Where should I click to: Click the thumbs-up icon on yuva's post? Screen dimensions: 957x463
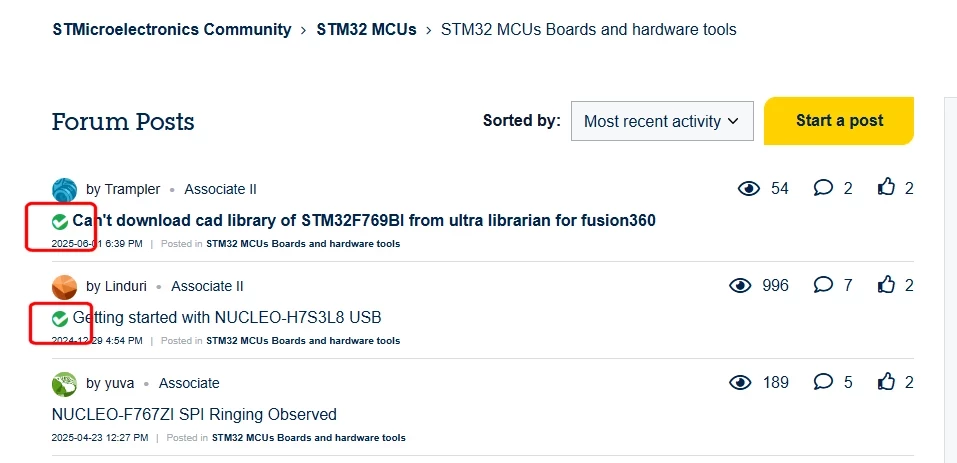click(x=886, y=381)
